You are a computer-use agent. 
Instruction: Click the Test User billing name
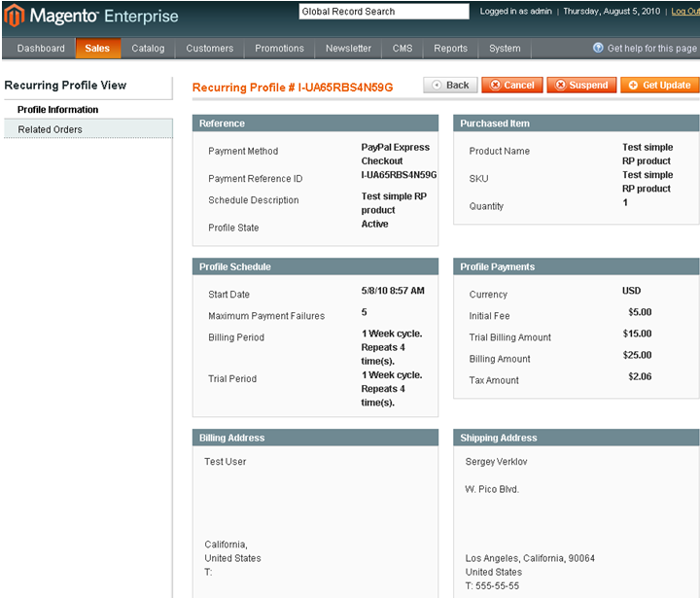(225, 461)
